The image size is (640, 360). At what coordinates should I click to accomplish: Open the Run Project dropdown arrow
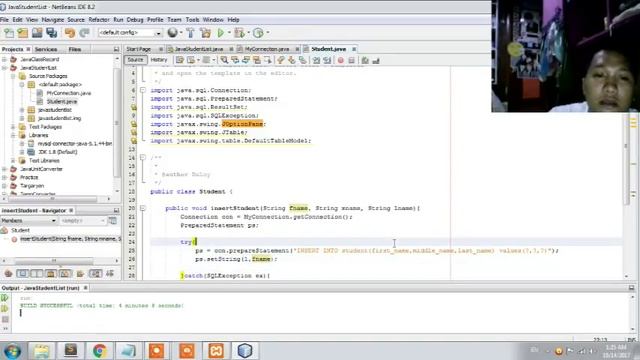[229, 33]
